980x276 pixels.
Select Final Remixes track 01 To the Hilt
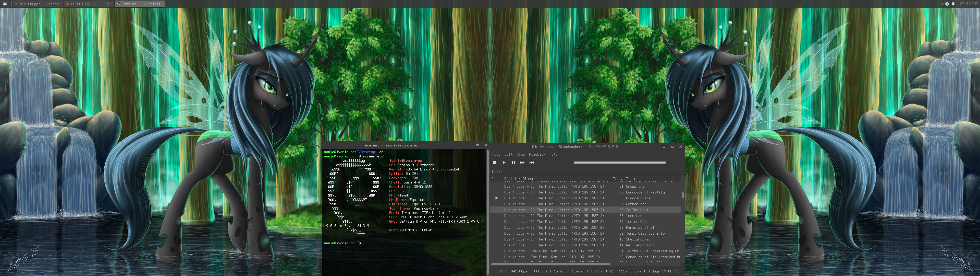(x=585, y=251)
